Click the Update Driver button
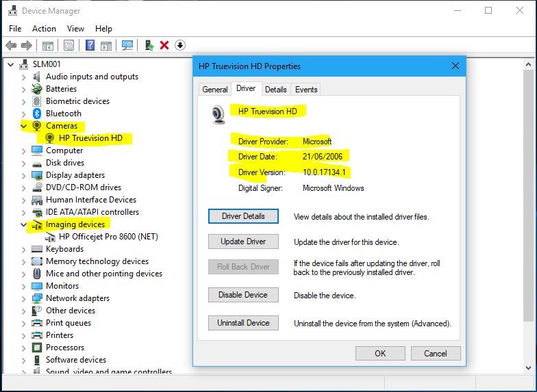The width and height of the screenshot is (537, 392). [x=243, y=241]
